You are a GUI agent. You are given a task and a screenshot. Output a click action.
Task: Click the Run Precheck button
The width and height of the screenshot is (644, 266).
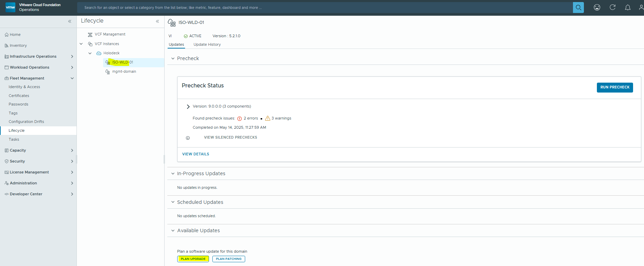(614, 87)
